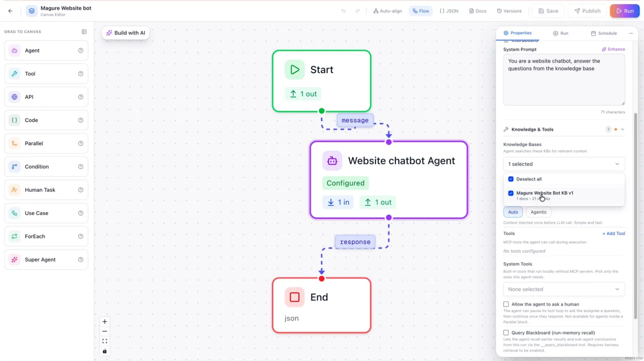Open help for the Parallel block

pos(80,143)
